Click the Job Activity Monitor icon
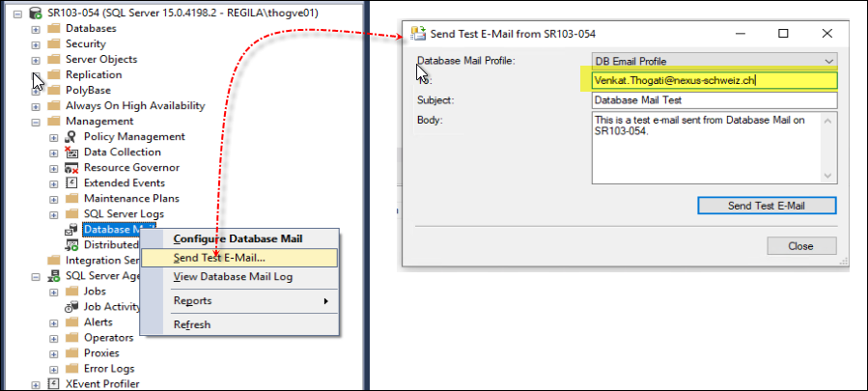The image size is (868, 391). (71, 307)
